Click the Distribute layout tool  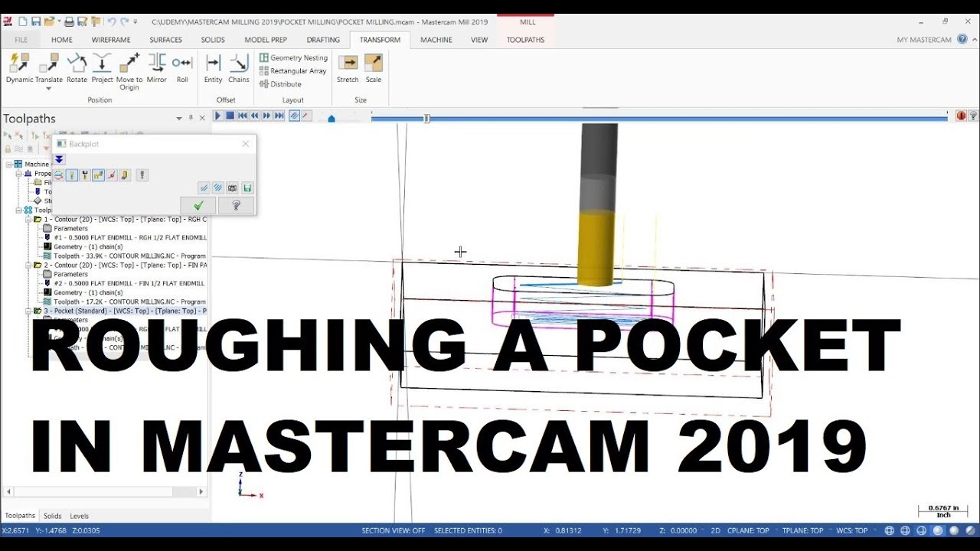tap(280, 84)
